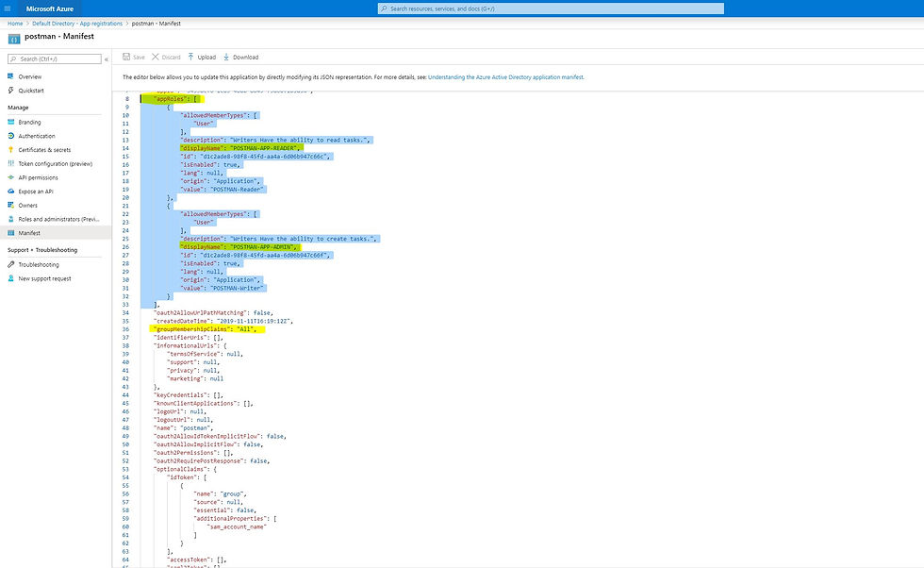Click the "groupMembershipClaims": "All" line
Viewport: 924px width, 568px height.
pos(206,329)
